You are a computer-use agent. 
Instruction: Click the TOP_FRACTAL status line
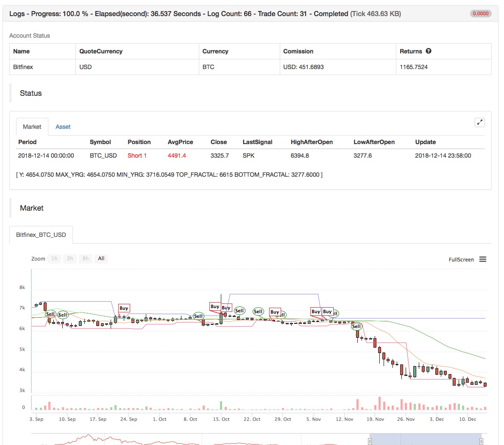click(170, 175)
